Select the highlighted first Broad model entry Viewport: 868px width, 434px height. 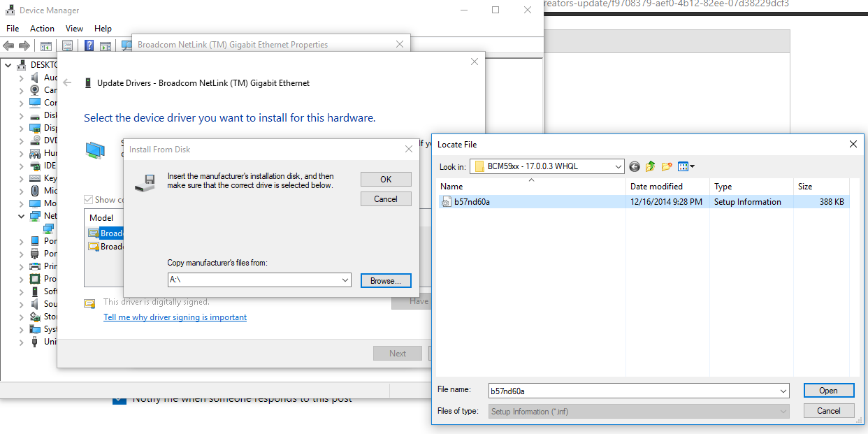[x=106, y=233]
